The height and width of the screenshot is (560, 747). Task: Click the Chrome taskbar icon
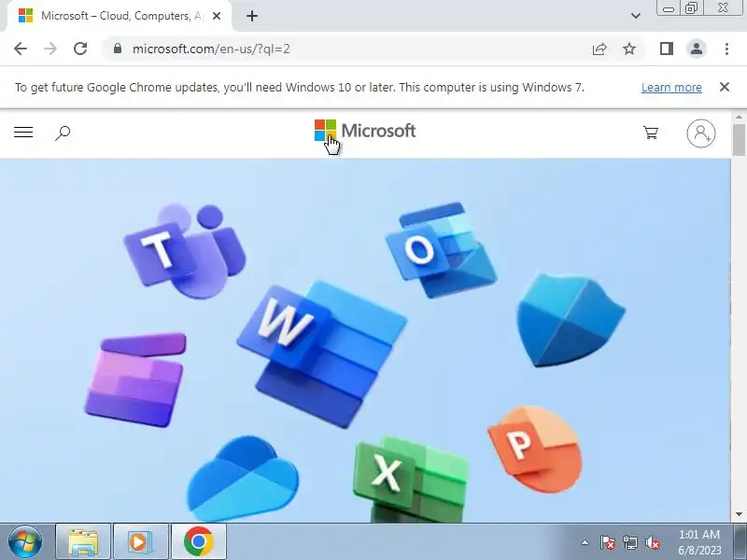point(199,541)
